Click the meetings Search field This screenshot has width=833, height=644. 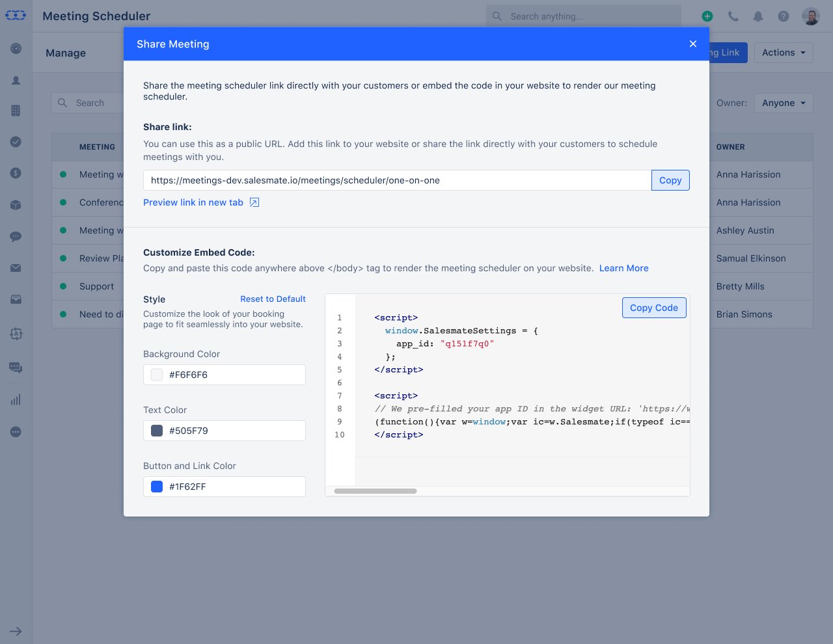[x=88, y=103]
